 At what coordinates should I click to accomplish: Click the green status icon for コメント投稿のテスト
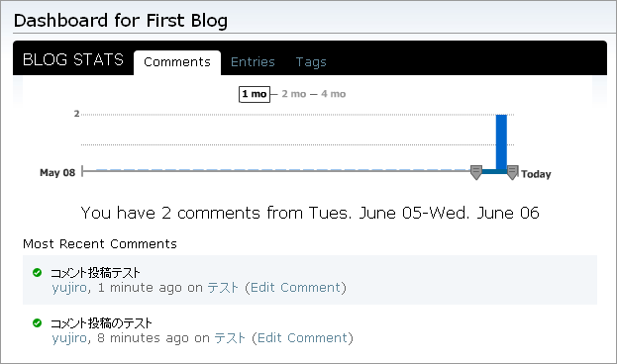pos(37,322)
